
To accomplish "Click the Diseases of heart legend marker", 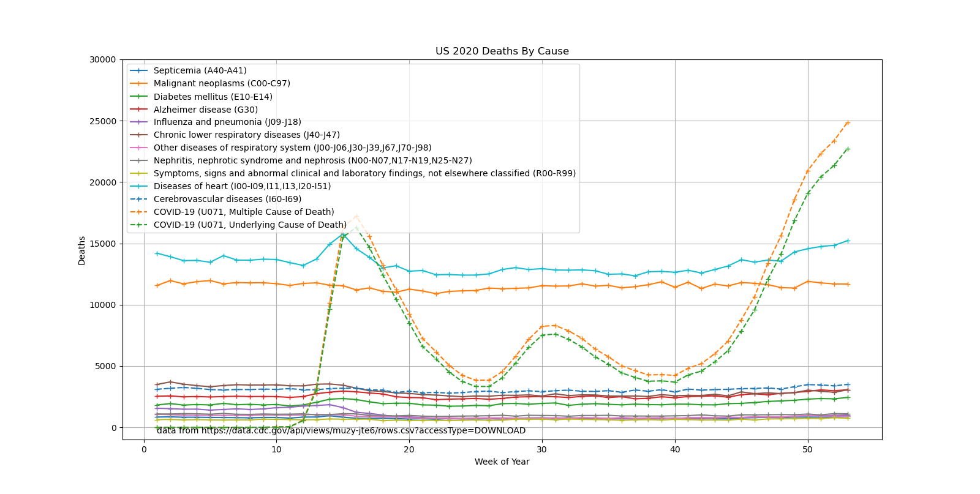I will tap(139, 187).
